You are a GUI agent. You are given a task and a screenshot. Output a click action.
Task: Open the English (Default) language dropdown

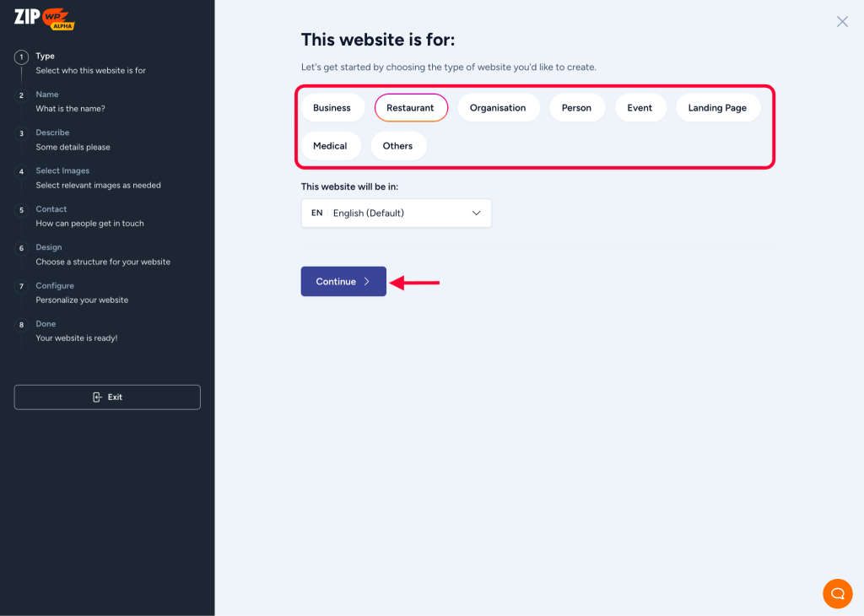pyautogui.click(x=396, y=213)
